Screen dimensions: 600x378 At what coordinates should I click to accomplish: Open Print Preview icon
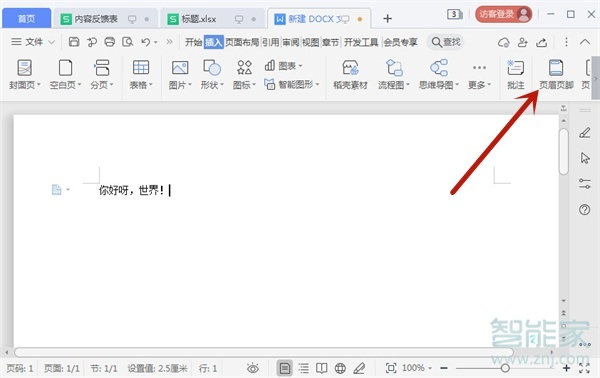point(127,42)
